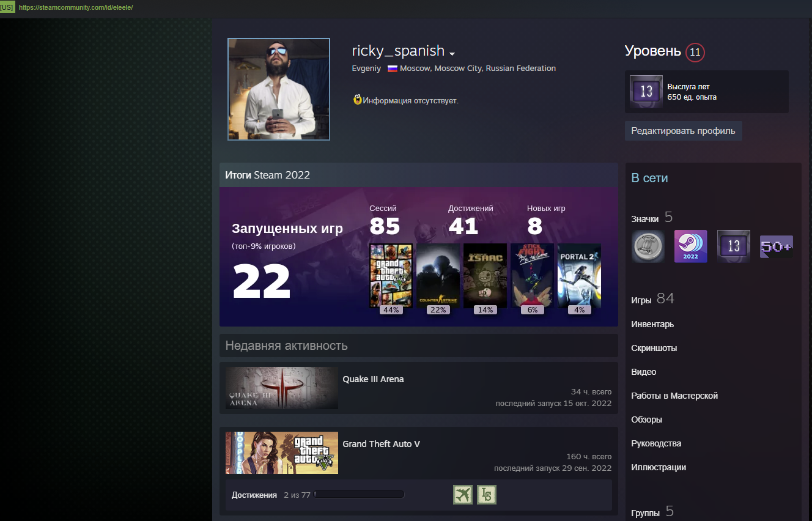Open the Скриншоты link
Viewport: 812px width, 521px height.
654,348
